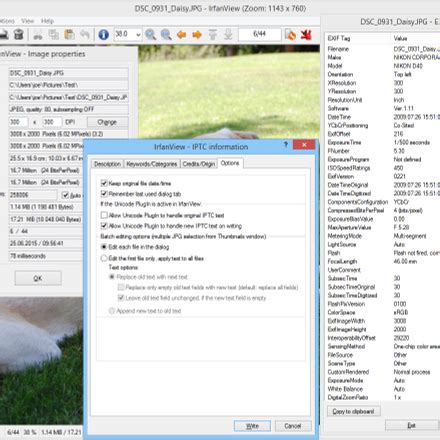Open the properties/settings toolbar icon
This screenshot has width=440, height=440.
tap(290, 34)
